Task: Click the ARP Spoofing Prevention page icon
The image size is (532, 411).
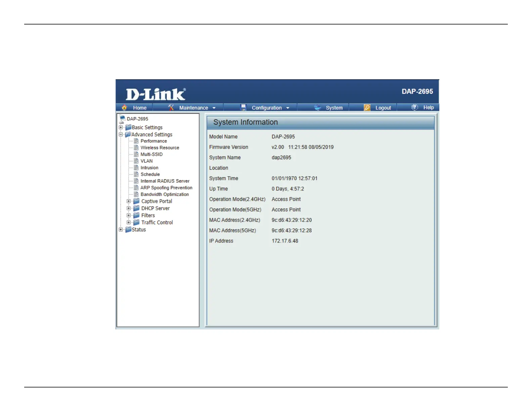Action: coord(136,188)
